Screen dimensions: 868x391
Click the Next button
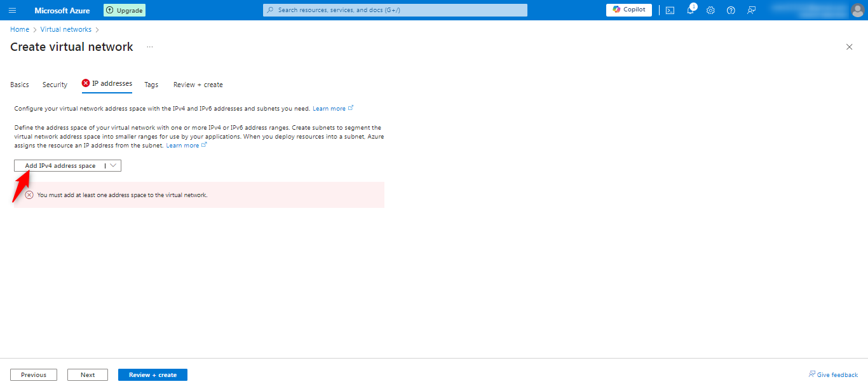[x=88, y=375]
